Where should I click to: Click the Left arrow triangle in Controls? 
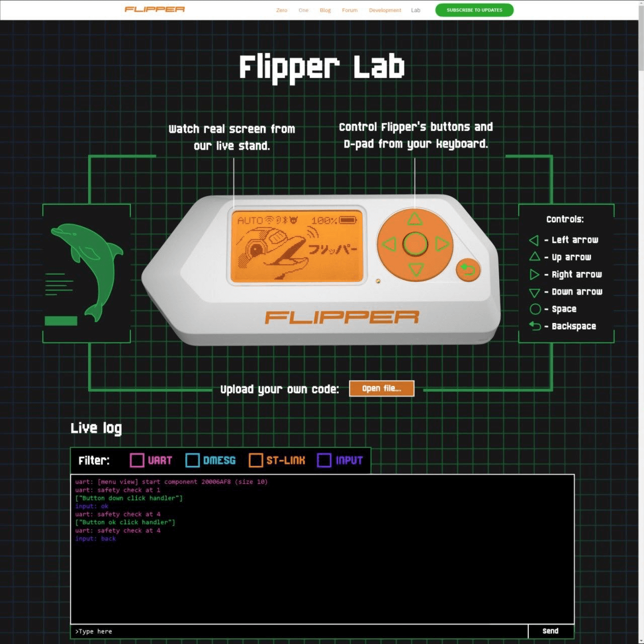pyautogui.click(x=534, y=240)
